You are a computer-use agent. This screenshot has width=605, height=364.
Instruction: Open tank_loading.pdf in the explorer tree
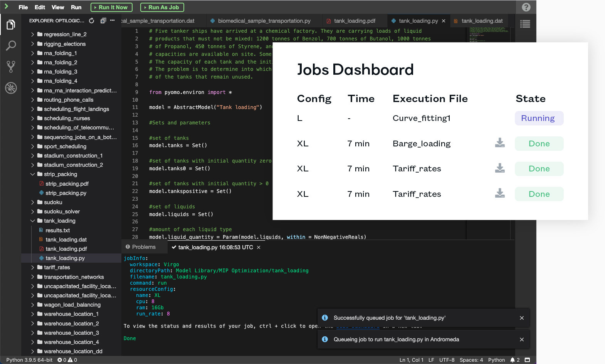(x=66, y=249)
